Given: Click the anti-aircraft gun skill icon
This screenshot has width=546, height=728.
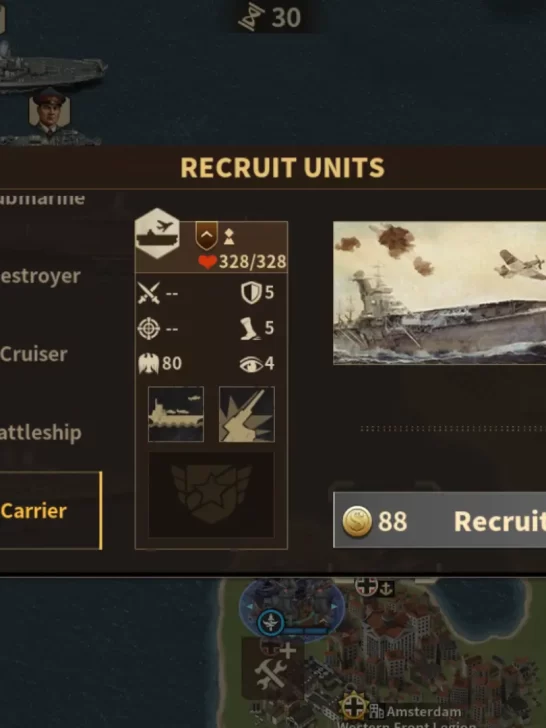Looking at the screenshot, I should [x=247, y=414].
